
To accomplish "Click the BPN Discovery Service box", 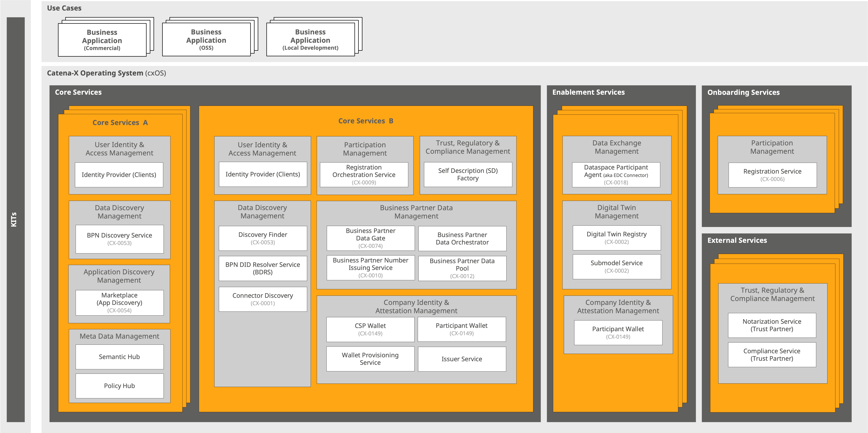I will pyautogui.click(x=119, y=239).
